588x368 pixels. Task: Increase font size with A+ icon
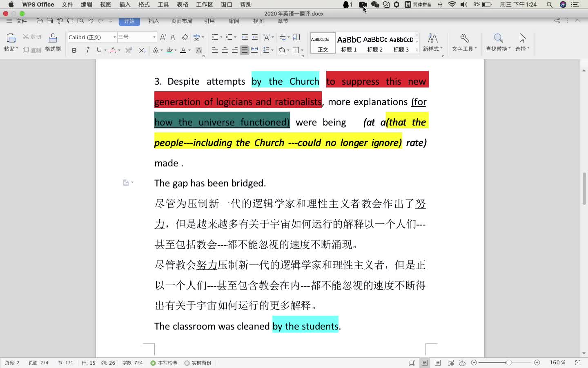[x=163, y=37]
